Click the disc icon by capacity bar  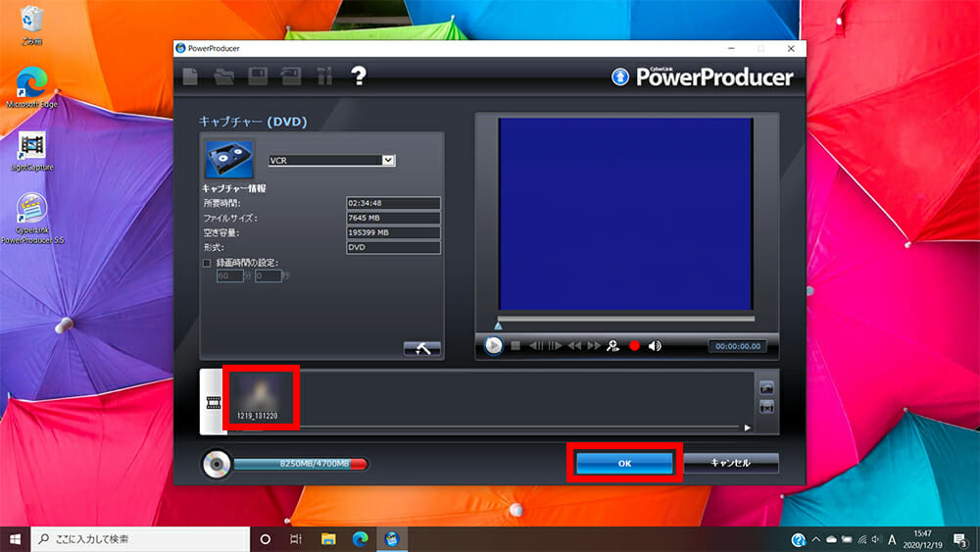pos(217,465)
